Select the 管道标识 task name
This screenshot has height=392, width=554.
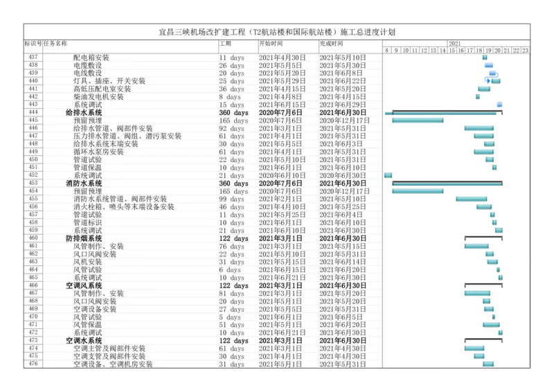click(x=87, y=222)
